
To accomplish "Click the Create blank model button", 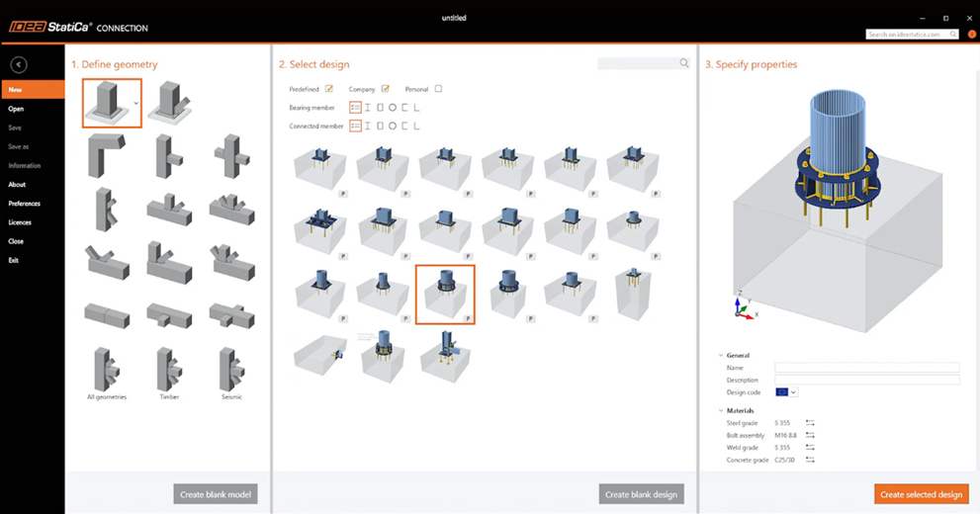I will coord(215,494).
